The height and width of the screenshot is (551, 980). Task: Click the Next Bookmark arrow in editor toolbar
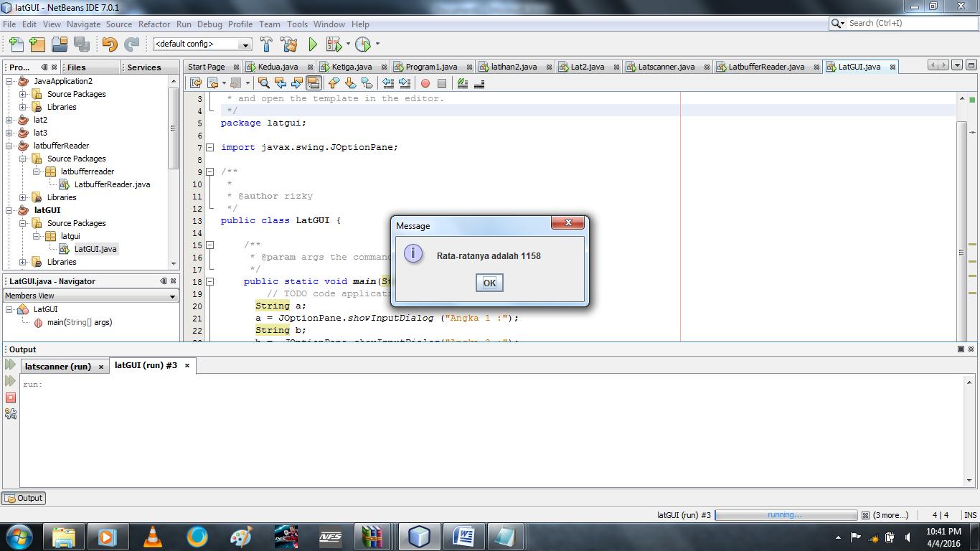[x=350, y=83]
